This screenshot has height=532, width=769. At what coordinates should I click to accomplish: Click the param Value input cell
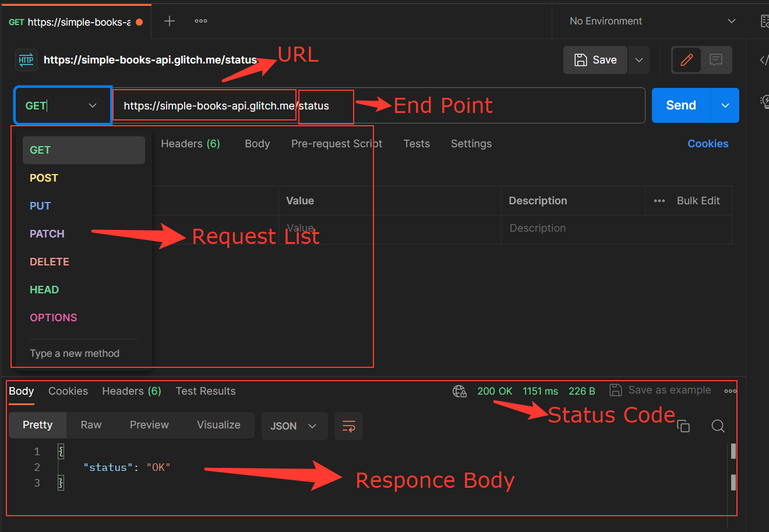coord(390,229)
